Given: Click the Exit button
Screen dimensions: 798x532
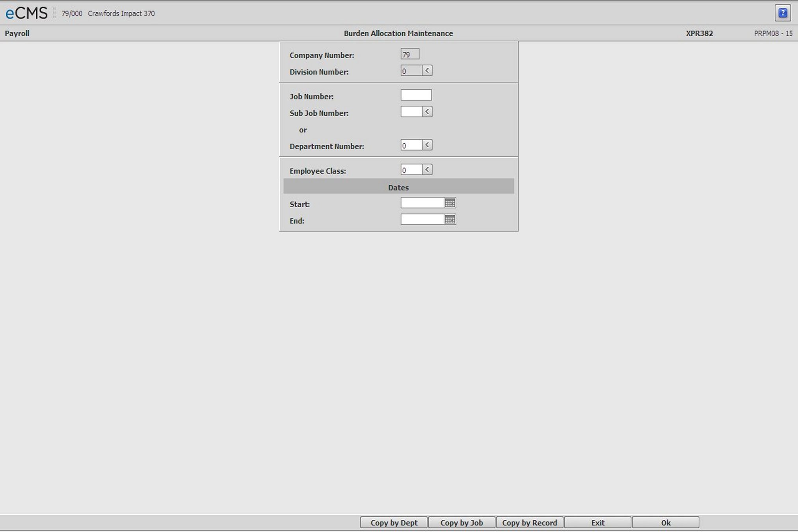Looking at the screenshot, I should pos(597,523).
